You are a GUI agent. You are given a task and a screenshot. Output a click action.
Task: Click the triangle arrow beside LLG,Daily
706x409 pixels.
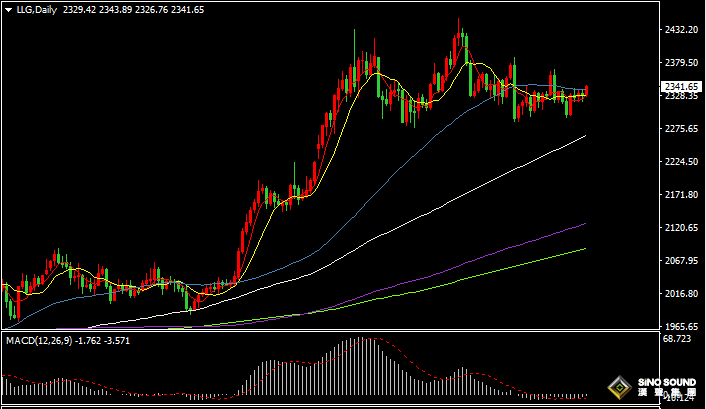click(x=9, y=9)
